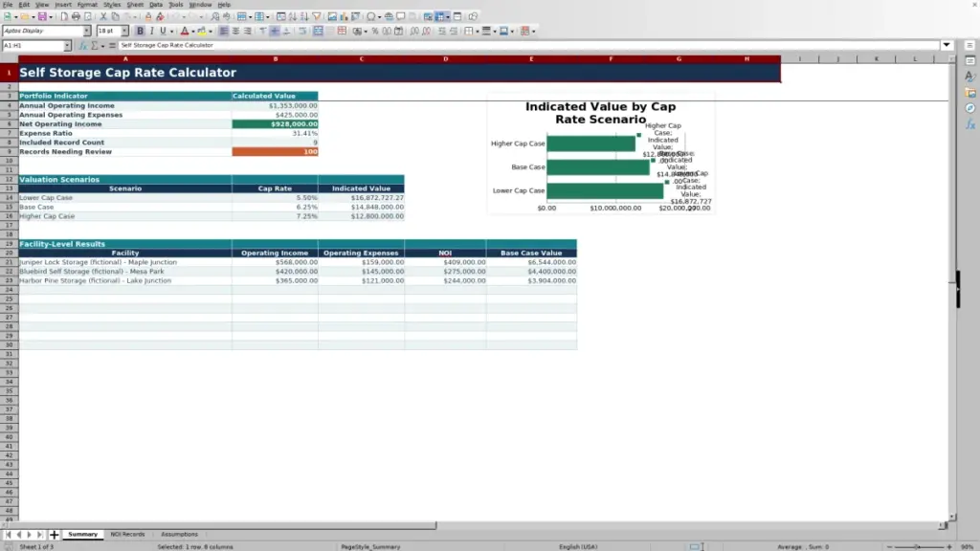
Task: Open the Save dropdown arrow
Action: (x=51, y=17)
